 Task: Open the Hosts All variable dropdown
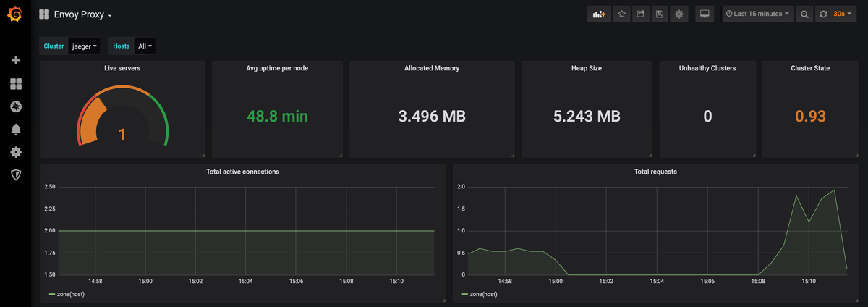(145, 46)
